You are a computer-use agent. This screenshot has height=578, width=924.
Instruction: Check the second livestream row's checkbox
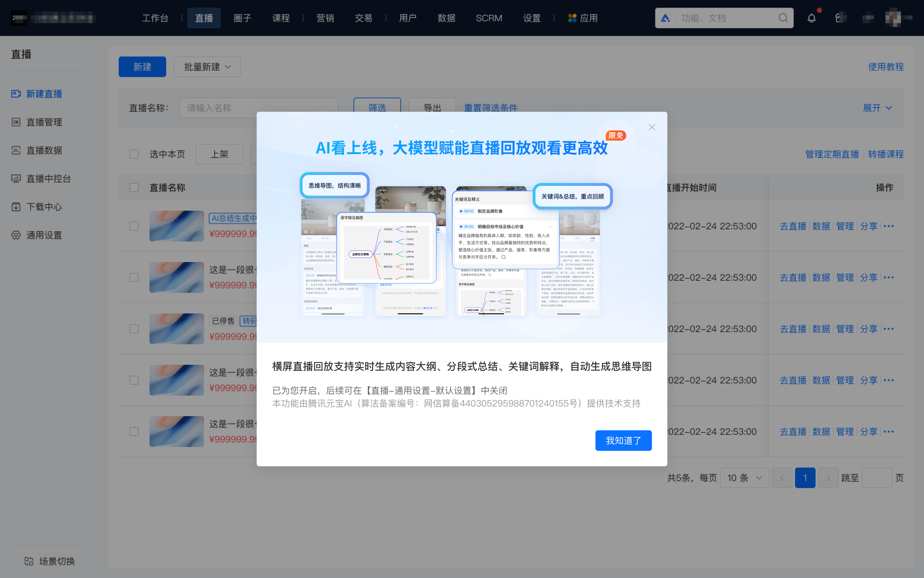click(x=134, y=277)
